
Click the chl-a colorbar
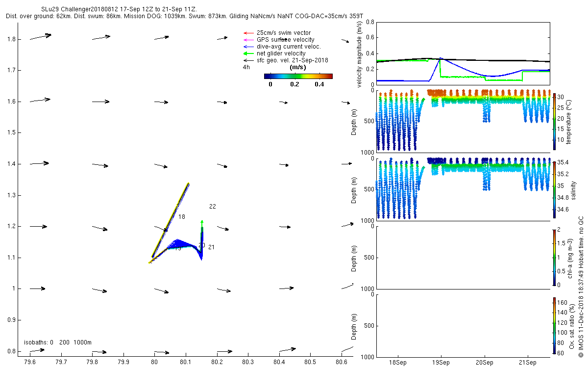554,257
